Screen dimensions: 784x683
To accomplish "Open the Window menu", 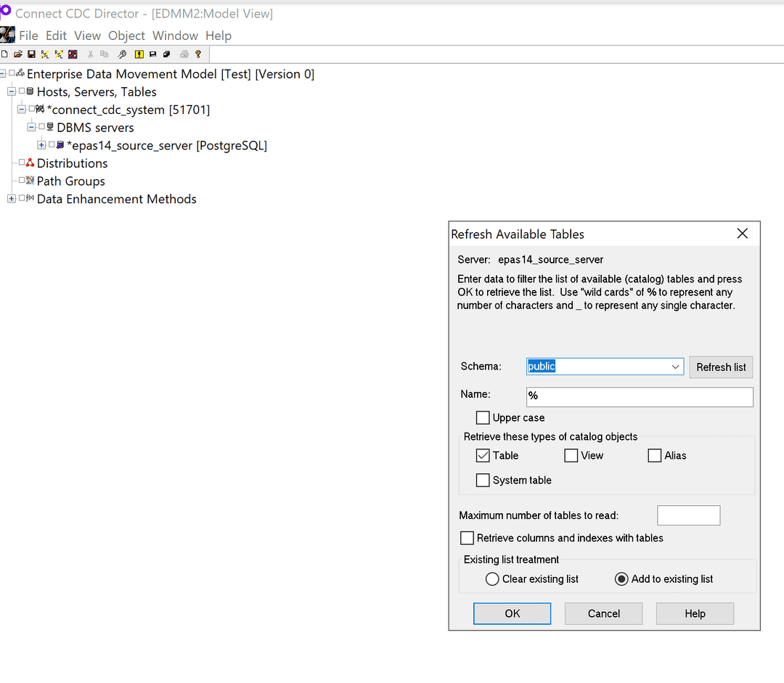I will [175, 35].
